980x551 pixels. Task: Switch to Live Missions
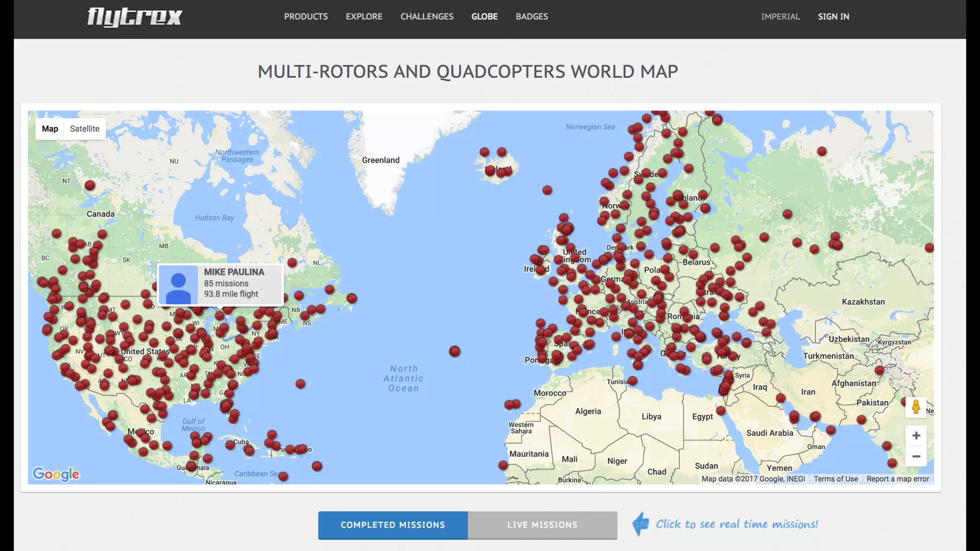coord(542,525)
